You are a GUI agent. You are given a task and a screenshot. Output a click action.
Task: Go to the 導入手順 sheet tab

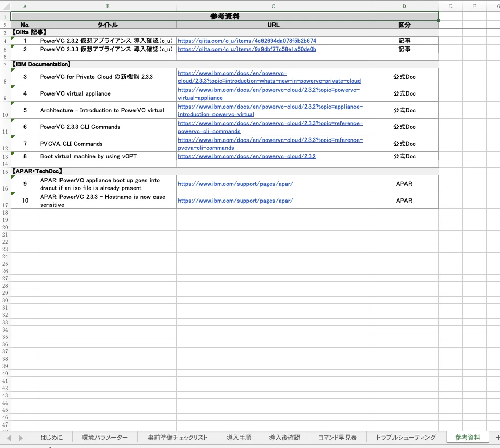coord(239,438)
